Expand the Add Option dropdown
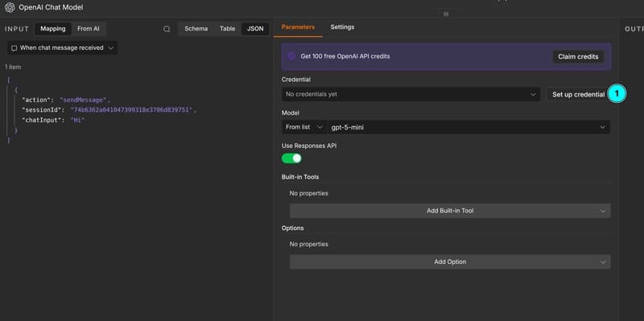Image resolution: width=644 pixels, height=321 pixels. (x=450, y=262)
